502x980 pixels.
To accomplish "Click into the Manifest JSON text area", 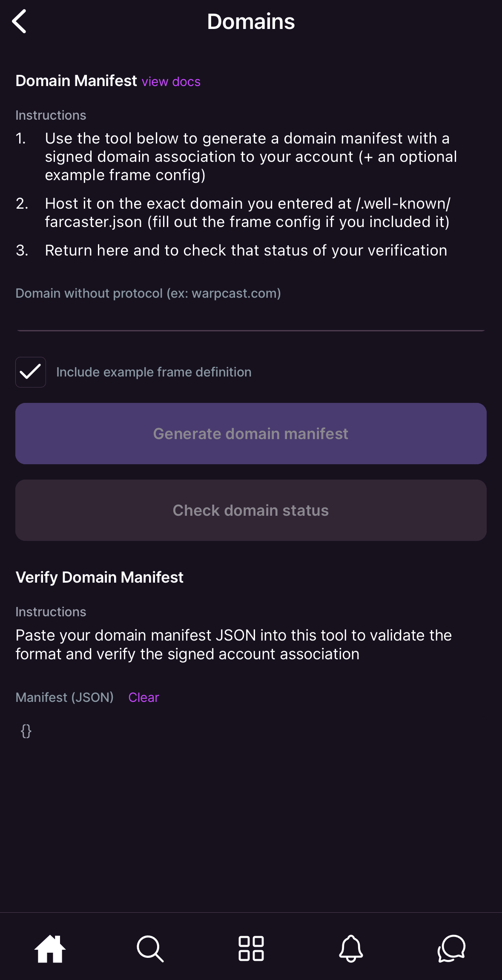I will [x=251, y=767].
